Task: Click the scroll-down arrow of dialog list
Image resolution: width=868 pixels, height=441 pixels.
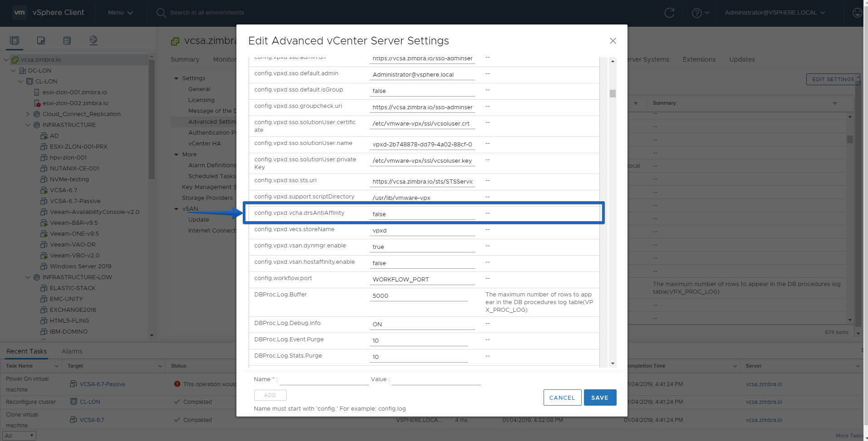Action: tap(613, 363)
